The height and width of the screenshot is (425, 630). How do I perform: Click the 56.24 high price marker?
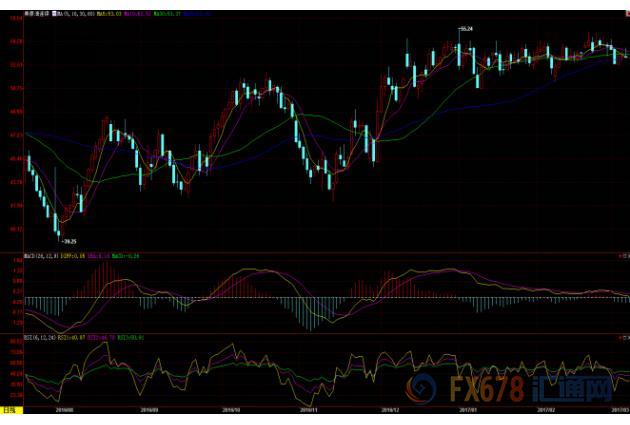(x=465, y=30)
